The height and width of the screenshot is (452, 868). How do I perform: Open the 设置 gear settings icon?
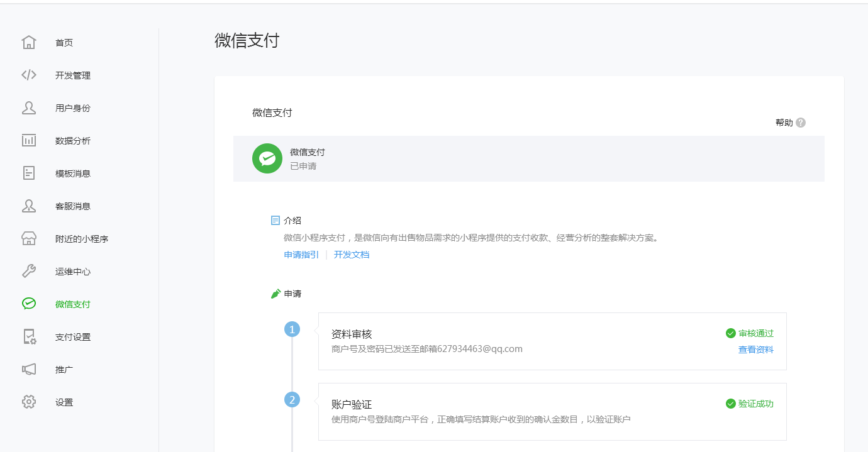(29, 402)
